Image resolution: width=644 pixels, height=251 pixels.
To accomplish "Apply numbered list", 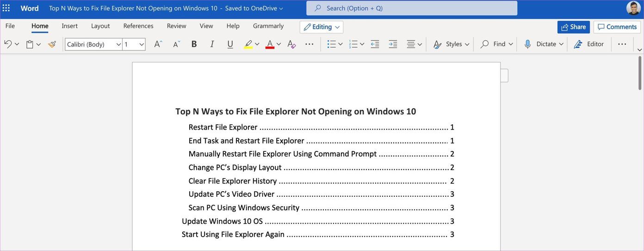I will (353, 44).
